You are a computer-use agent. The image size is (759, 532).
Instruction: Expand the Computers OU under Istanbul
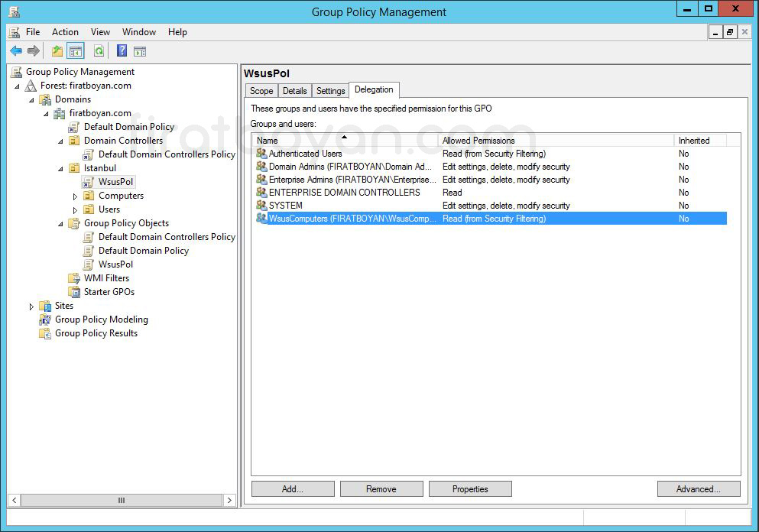(75, 196)
